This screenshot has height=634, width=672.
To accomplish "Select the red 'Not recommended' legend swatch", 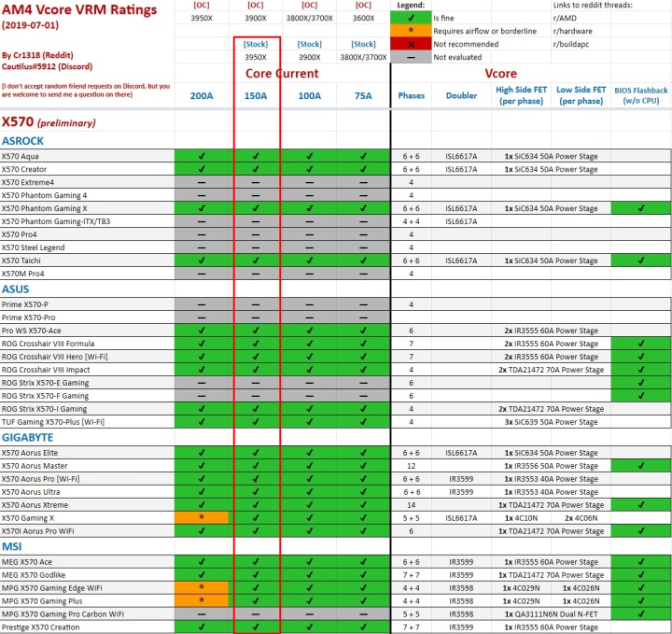I will tap(411, 44).
